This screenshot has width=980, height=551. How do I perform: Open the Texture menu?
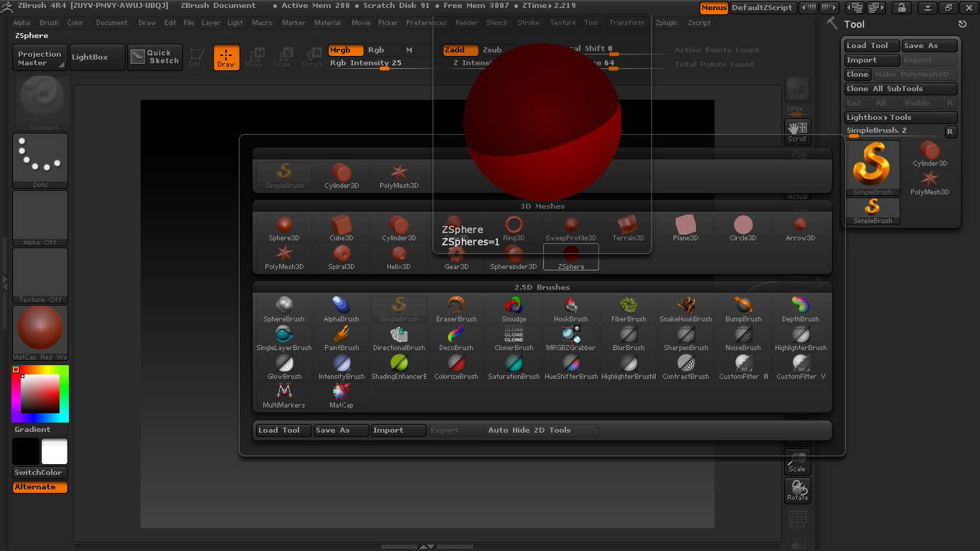[x=562, y=23]
